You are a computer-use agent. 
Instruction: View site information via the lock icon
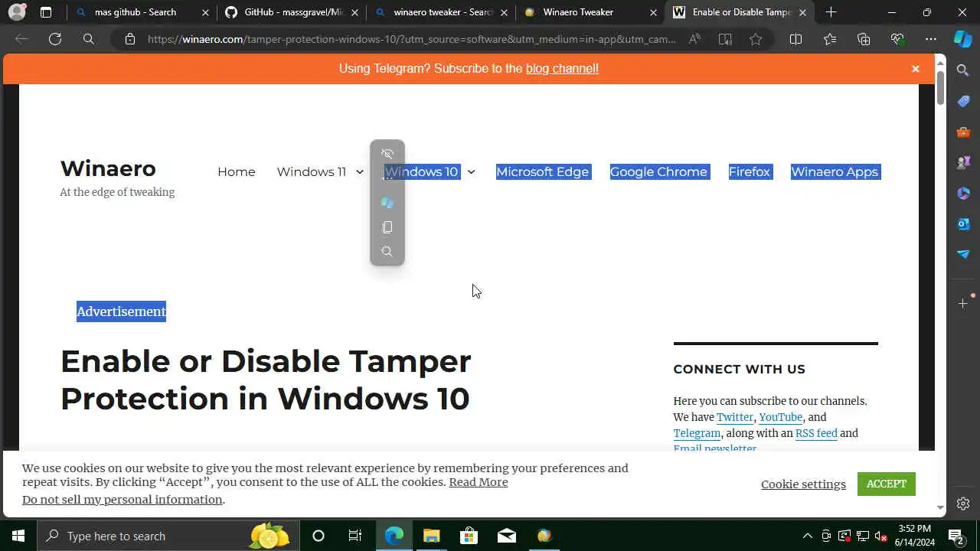tap(130, 39)
